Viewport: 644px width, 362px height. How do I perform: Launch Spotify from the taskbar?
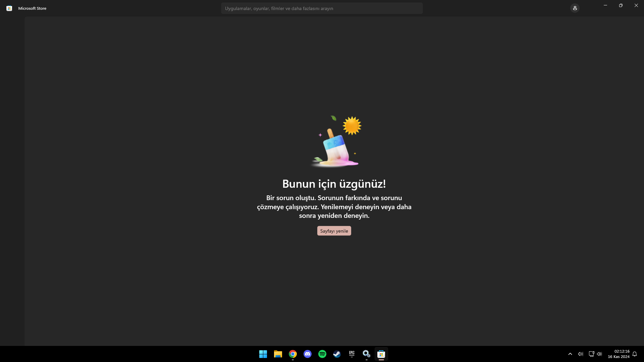[x=322, y=354]
